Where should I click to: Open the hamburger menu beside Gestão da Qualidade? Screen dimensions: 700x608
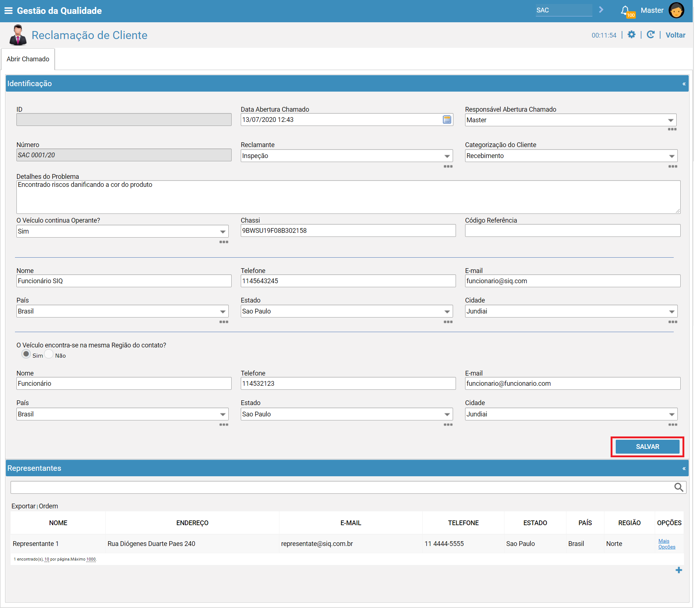8,11
